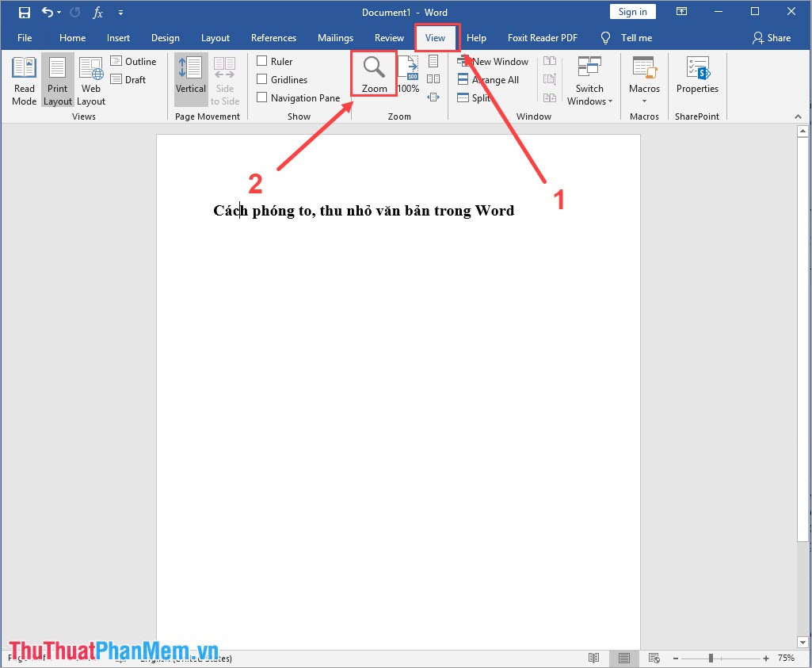
Task: Set zoom to 100% button
Action: (408, 75)
